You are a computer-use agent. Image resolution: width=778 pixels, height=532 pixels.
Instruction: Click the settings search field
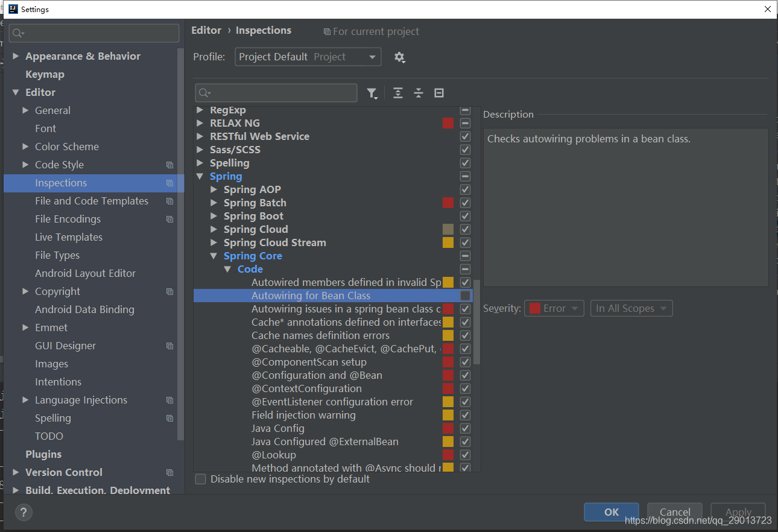tap(94, 33)
